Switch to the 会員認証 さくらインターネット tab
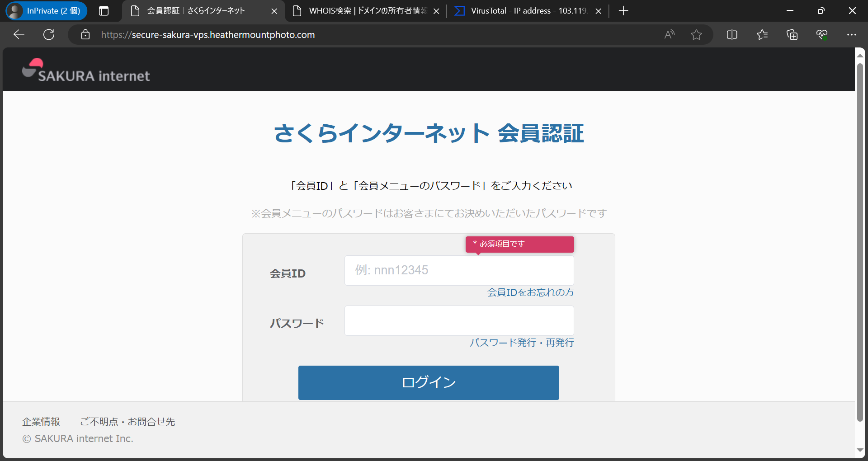868x461 pixels. (x=196, y=11)
